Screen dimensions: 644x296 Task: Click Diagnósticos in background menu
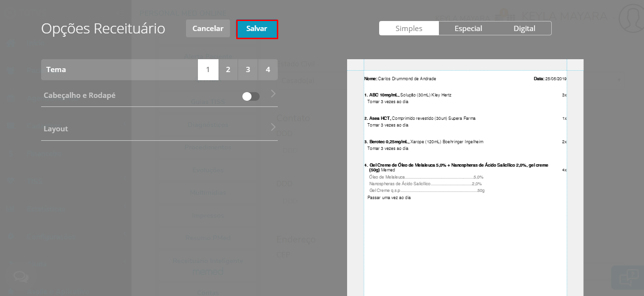click(208, 125)
